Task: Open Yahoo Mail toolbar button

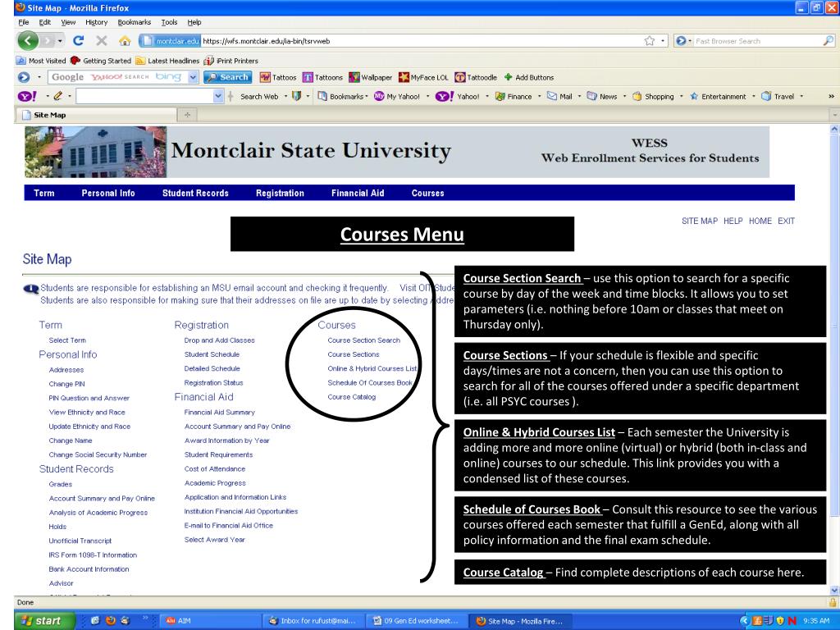Action: click(x=559, y=97)
